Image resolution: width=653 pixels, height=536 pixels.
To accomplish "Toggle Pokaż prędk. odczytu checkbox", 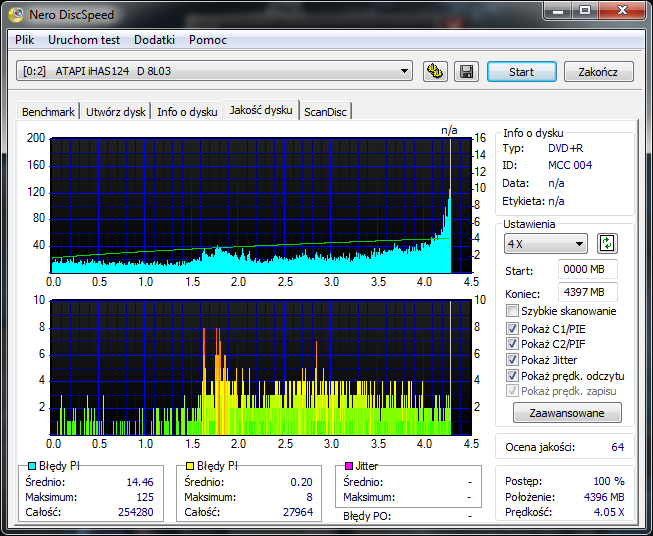I will [512, 375].
